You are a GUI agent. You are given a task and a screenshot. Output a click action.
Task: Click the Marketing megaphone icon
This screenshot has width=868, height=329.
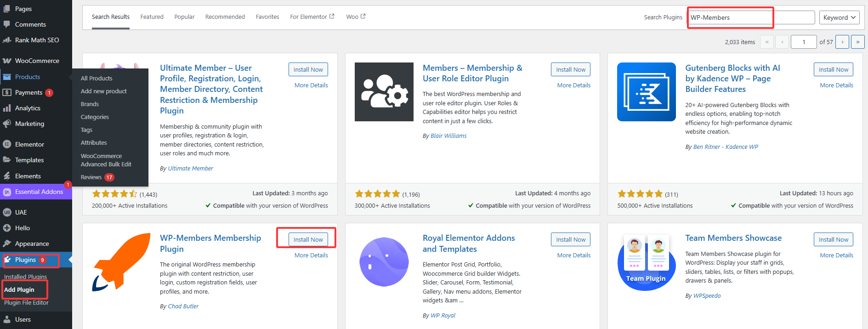click(7, 124)
